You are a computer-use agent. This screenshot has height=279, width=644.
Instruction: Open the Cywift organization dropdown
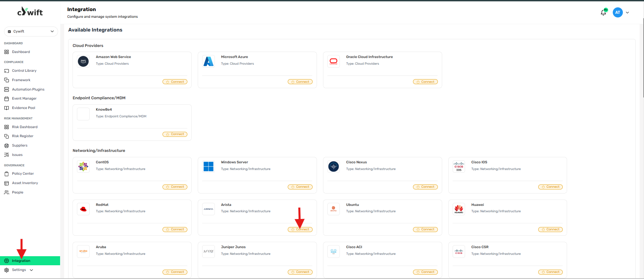pos(31,31)
